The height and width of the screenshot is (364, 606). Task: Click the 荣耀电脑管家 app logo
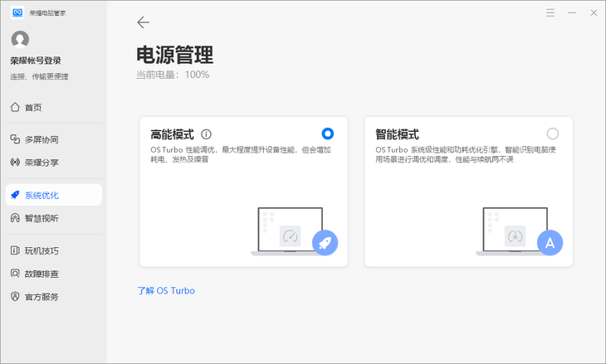pos(17,12)
